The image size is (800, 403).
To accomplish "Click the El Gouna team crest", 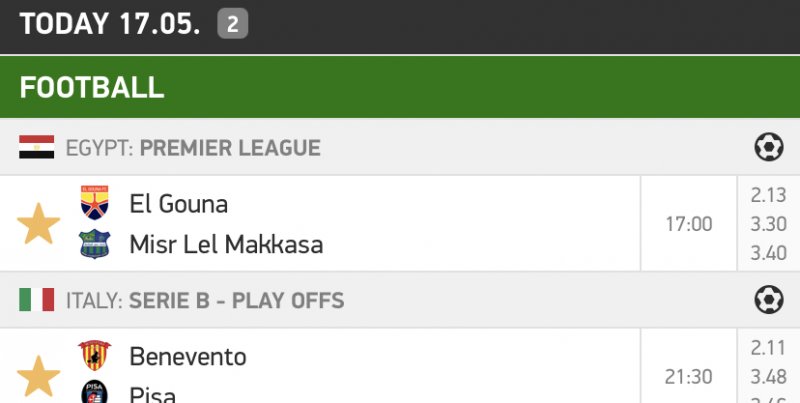I will click(95, 203).
